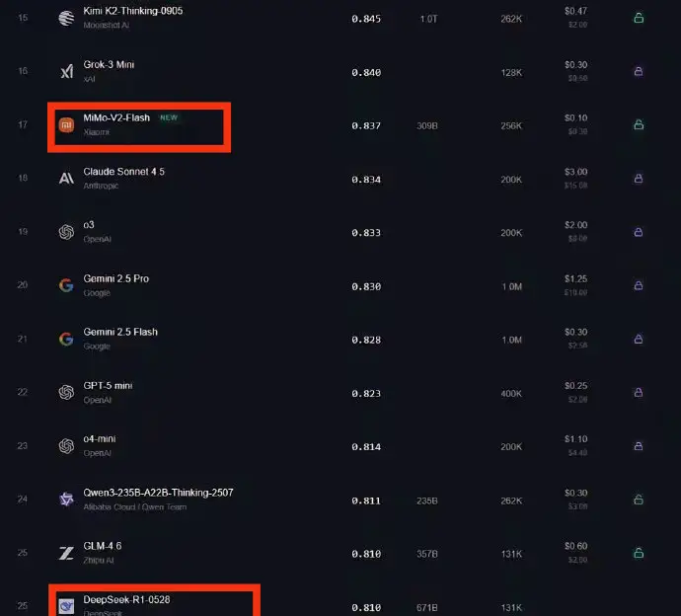Viewport: 681px width, 616px height.
Task: Click the 1.0M context value for Gemini 2.5 Pro
Action: pos(511,286)
